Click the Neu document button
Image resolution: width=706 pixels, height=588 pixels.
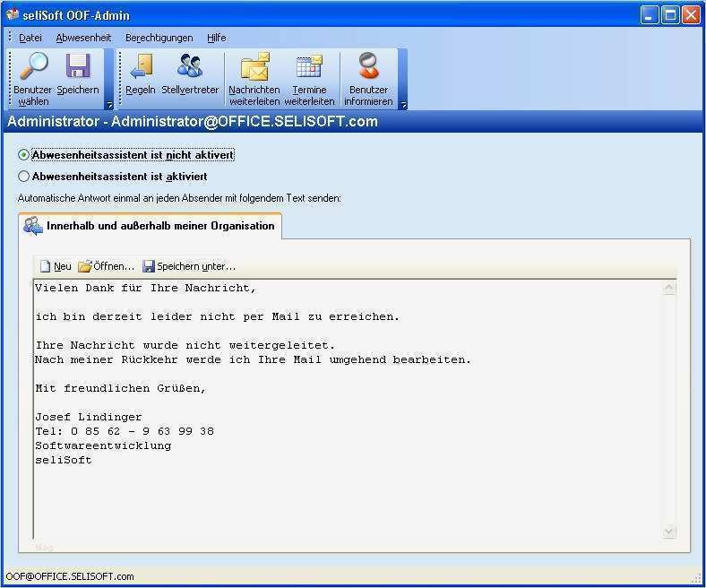click(56, 266)
